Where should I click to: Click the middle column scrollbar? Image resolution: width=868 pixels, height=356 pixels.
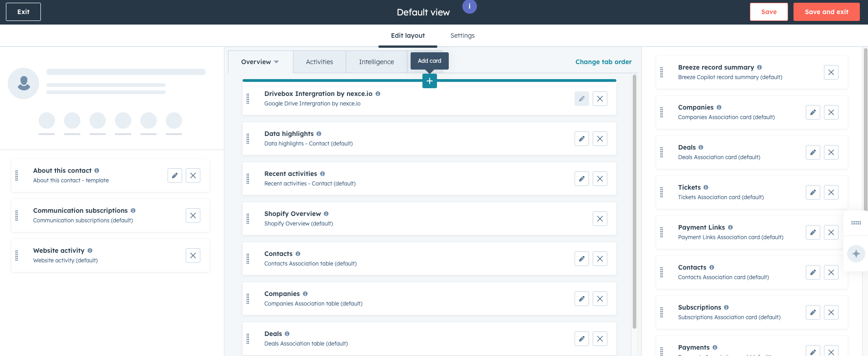pyautogui.click(x=634, y=201)
